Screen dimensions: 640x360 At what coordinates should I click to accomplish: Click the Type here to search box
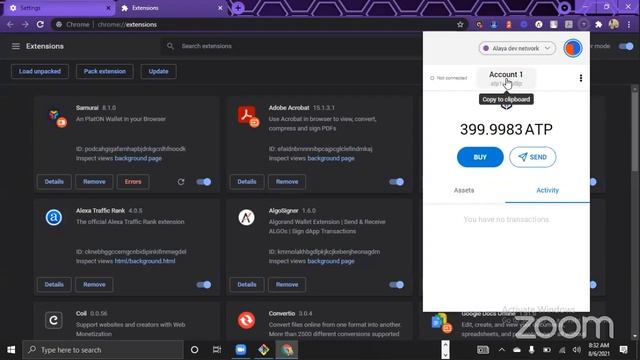click(x=103, y=350)
